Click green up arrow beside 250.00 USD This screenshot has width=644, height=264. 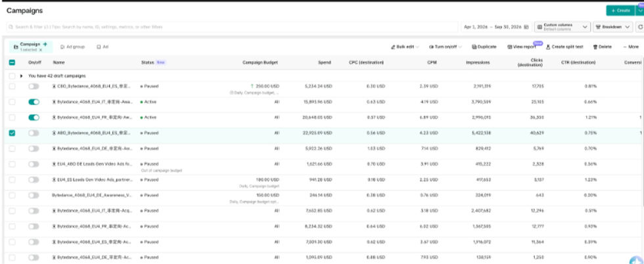(252, 86)
